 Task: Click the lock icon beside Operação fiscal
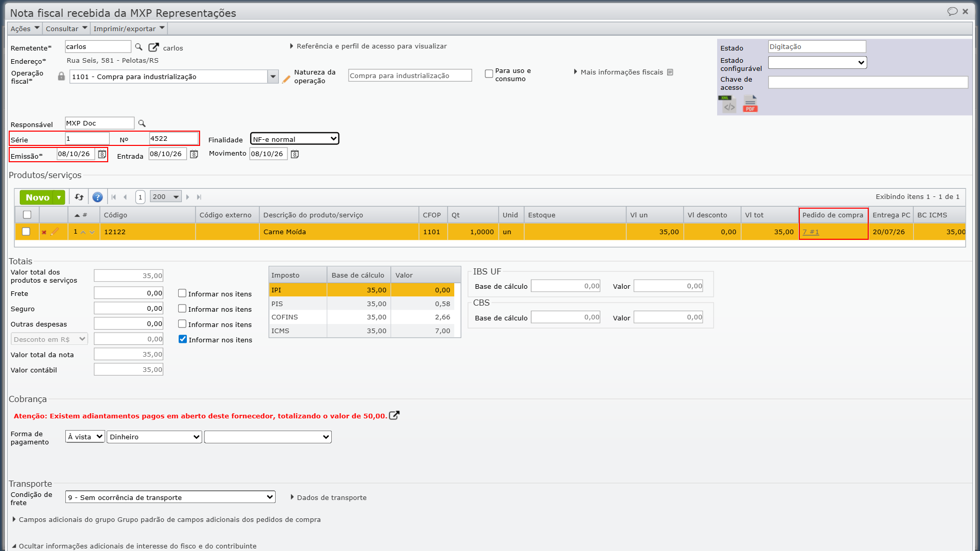click(x=61, y=76)
